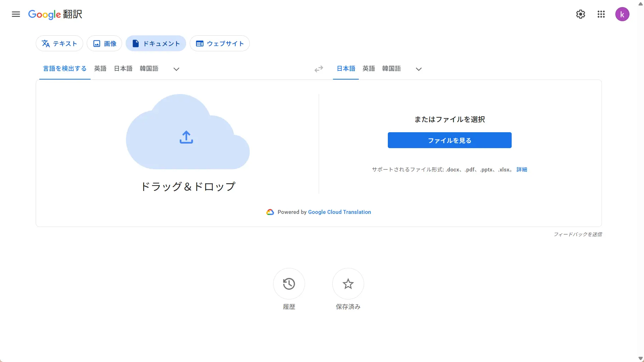The image size is (644, 362).
Task: Select 言語を検出する as source language
Action: point(65,69)
